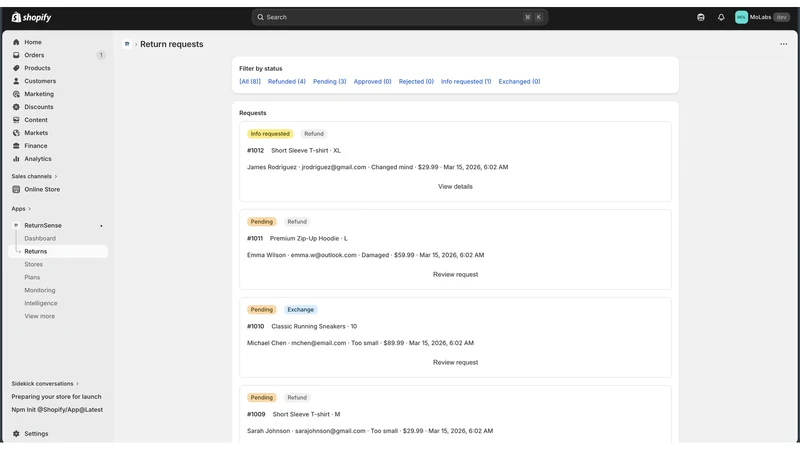The width and height of the screenshot is (800, 450).
Task: Filter by Refunded (4) status
Action: coord(287,82)
